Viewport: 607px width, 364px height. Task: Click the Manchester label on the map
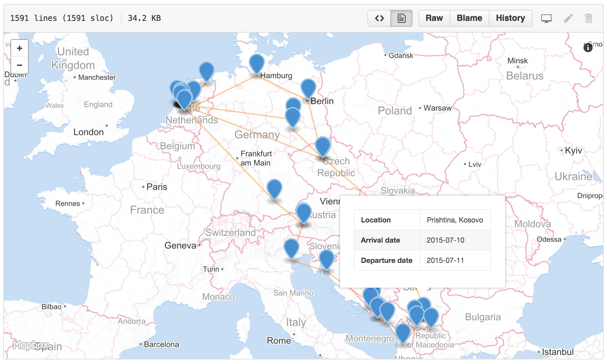coord(97,77)
